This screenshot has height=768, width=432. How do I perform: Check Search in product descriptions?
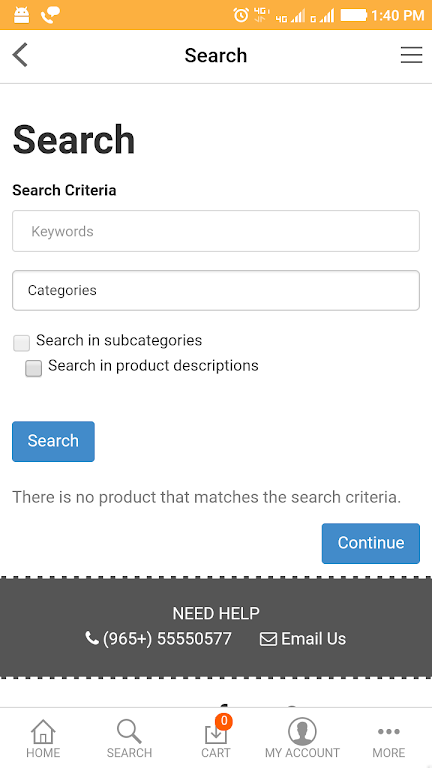click(x=33, y=368)
